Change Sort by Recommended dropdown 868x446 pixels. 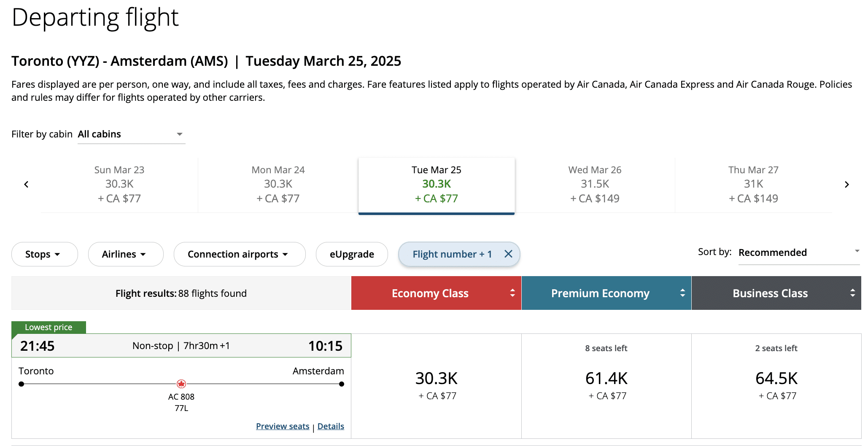[798, 253]
